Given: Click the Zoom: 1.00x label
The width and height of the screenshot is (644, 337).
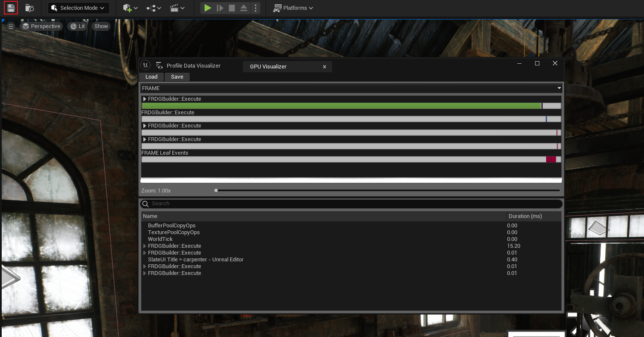Looking at the screenshot, I should (156, 191).
